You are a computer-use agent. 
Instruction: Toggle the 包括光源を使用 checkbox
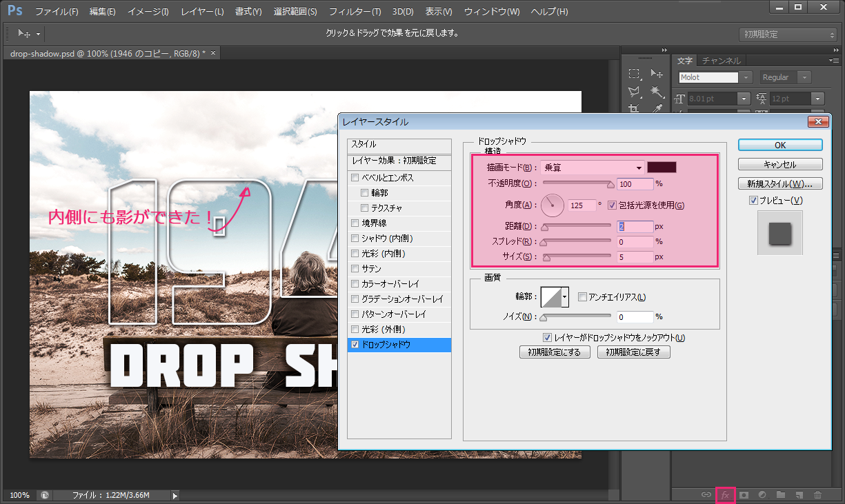pos(612,205)
